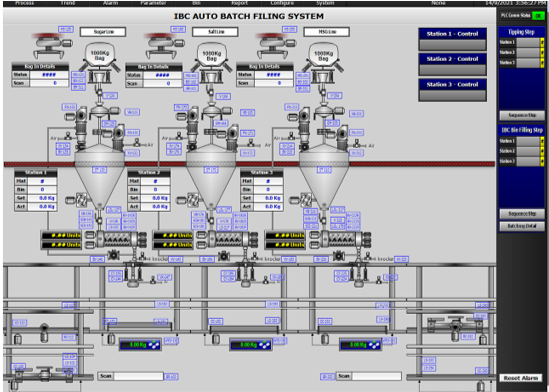Click the Sugar Line Bag In Details Scan field
The height and width of the screenshot is (392, 549).
pos(49,83)
